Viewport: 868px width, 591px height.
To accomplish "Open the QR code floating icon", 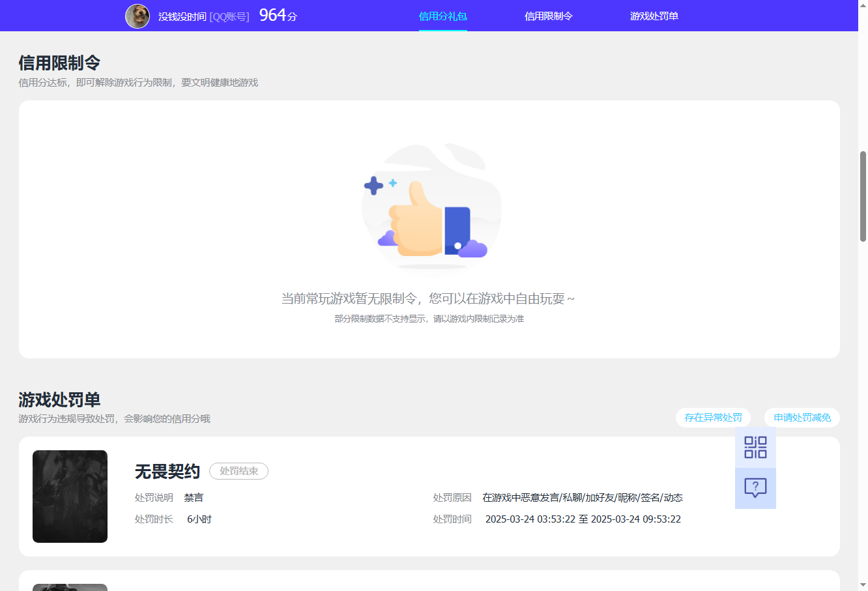I will pos(755,448).
